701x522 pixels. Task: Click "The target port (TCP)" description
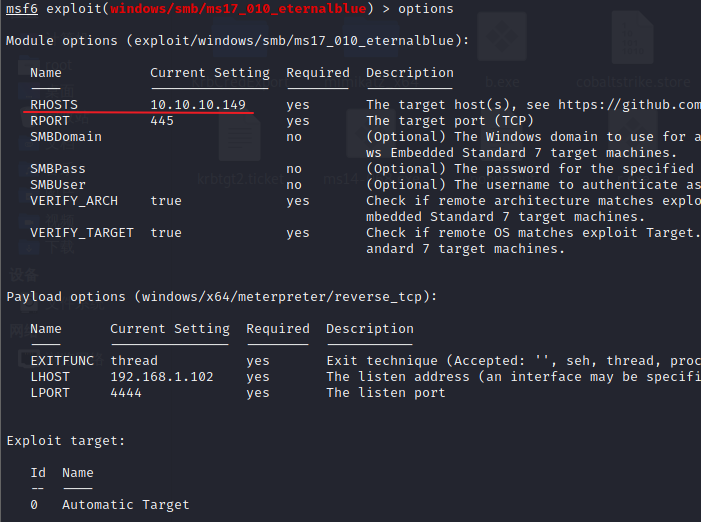pos(450,121)
